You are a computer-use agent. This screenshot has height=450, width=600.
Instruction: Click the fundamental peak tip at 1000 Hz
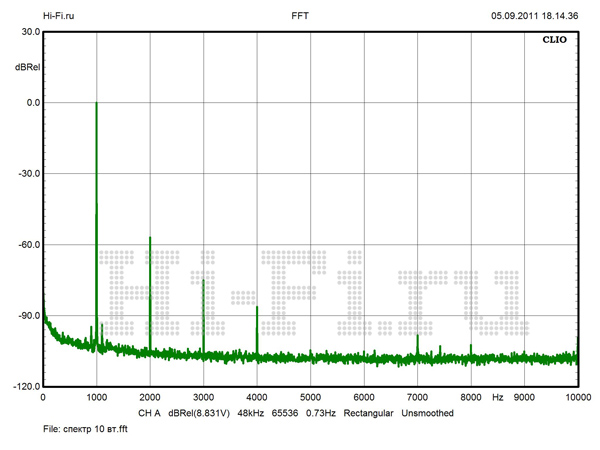point(96,103)
